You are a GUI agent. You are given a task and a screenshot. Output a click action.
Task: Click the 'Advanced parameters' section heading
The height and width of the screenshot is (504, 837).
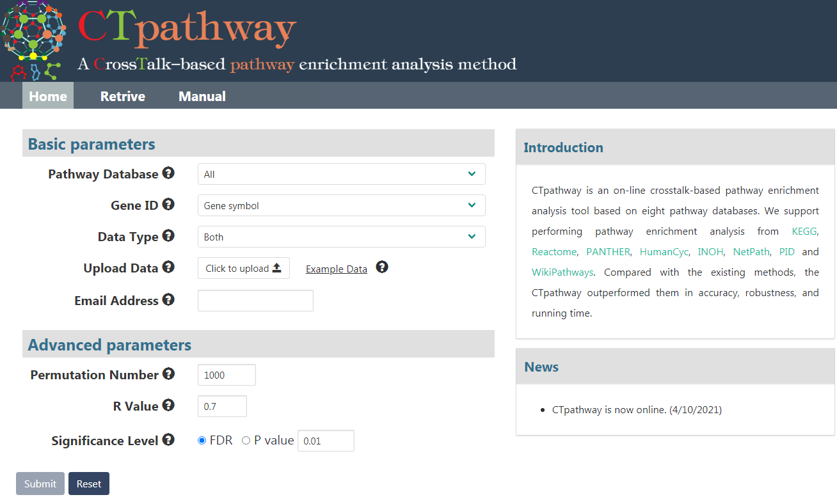tap(109, 345)
